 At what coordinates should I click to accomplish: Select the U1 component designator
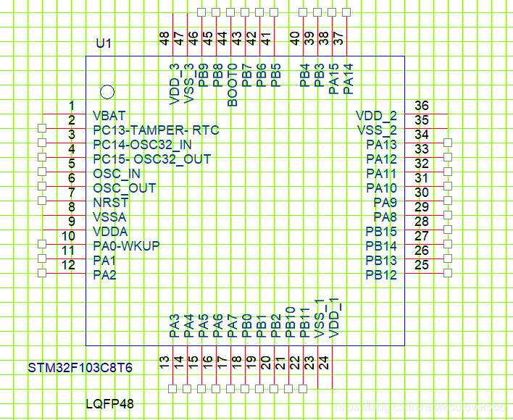(x=104, y=43)
